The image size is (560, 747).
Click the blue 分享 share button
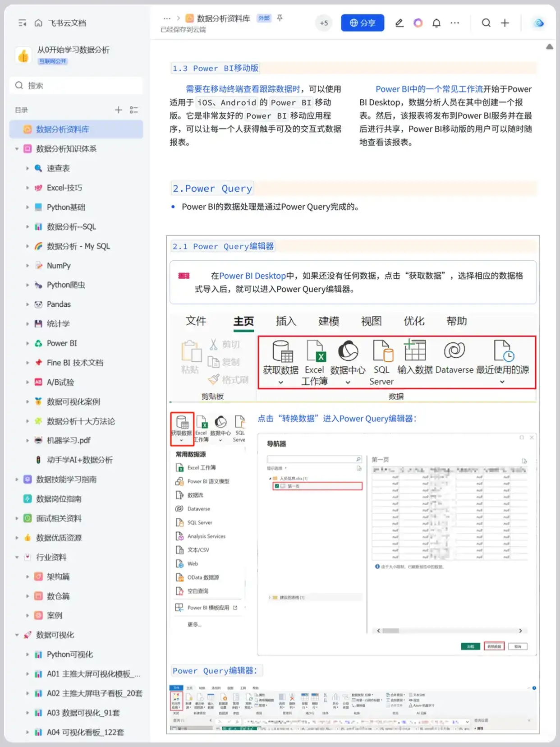pyautogui.click(x=363, y=23)
